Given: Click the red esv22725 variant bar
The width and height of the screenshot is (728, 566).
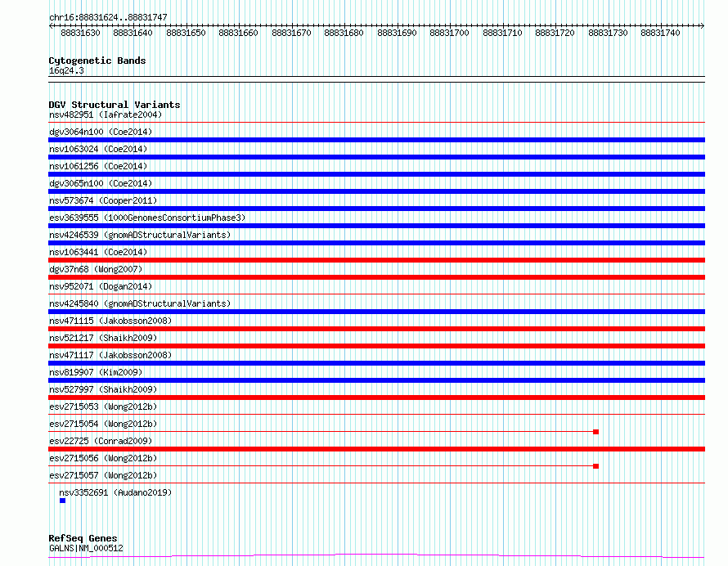Looking at the screenshot, I should click(376, 449).
